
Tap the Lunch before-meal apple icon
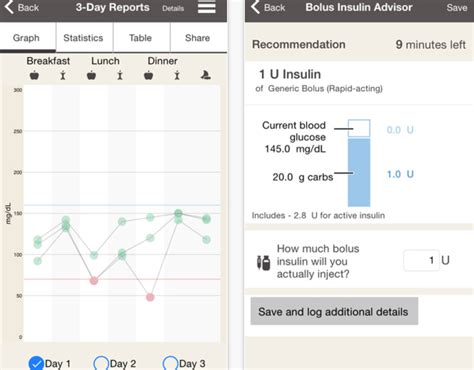point(91,76)
